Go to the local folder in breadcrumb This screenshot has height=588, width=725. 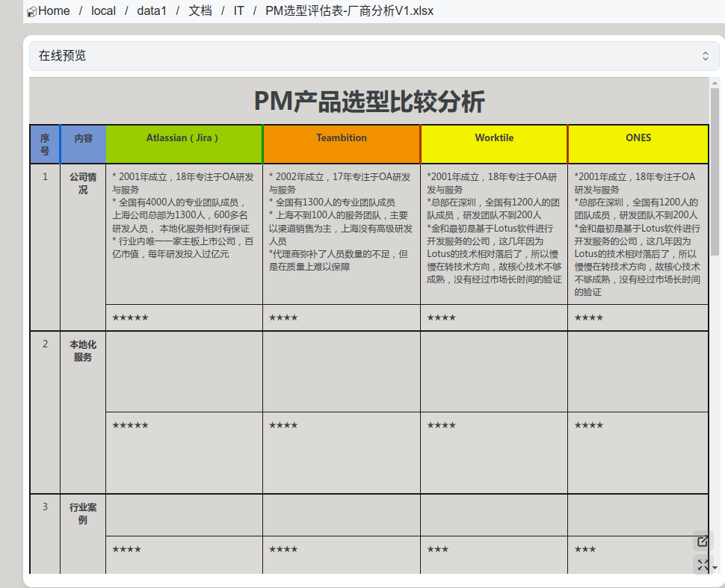(x=103, y=11)
